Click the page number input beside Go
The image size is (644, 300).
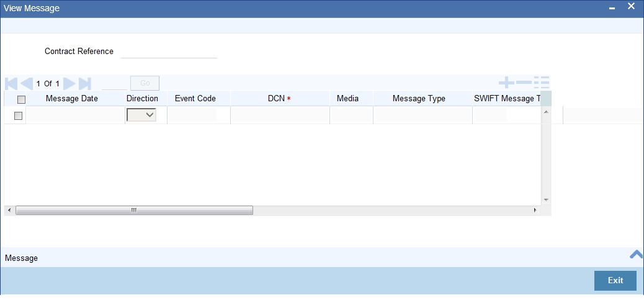click(x=114, y=83)
